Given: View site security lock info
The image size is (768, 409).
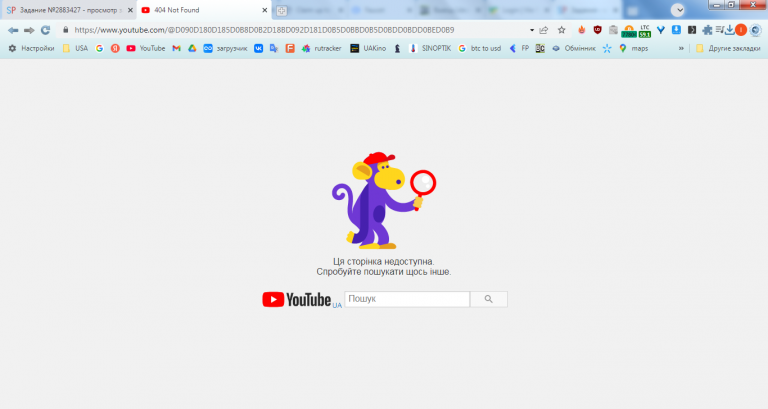Looking at the screenshot, I should [x=66, y=30].
